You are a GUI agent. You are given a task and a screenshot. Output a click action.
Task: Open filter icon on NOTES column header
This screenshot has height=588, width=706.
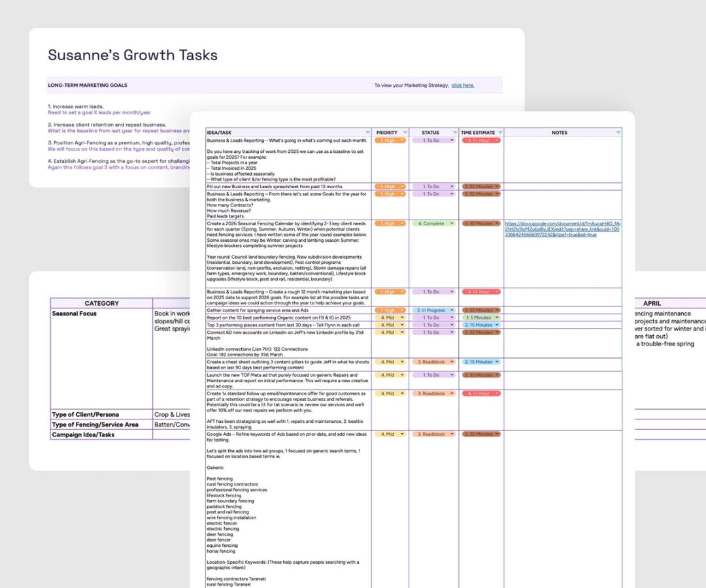(x=618, y=132)
